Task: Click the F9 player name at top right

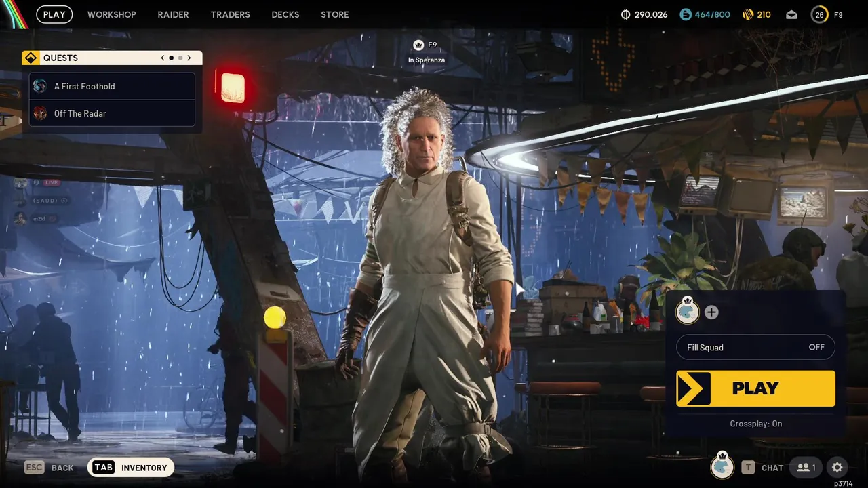Action: [838, 15]
